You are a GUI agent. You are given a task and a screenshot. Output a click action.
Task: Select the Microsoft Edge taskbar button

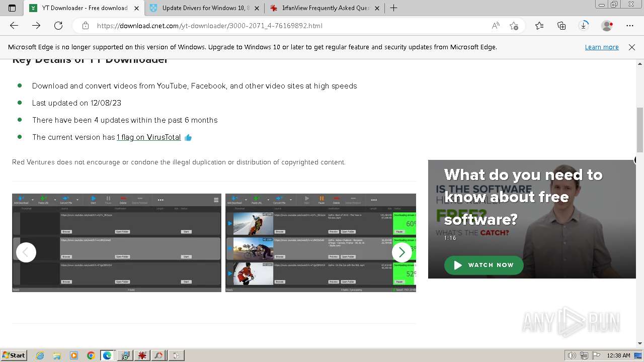click(x=108, y=355)
